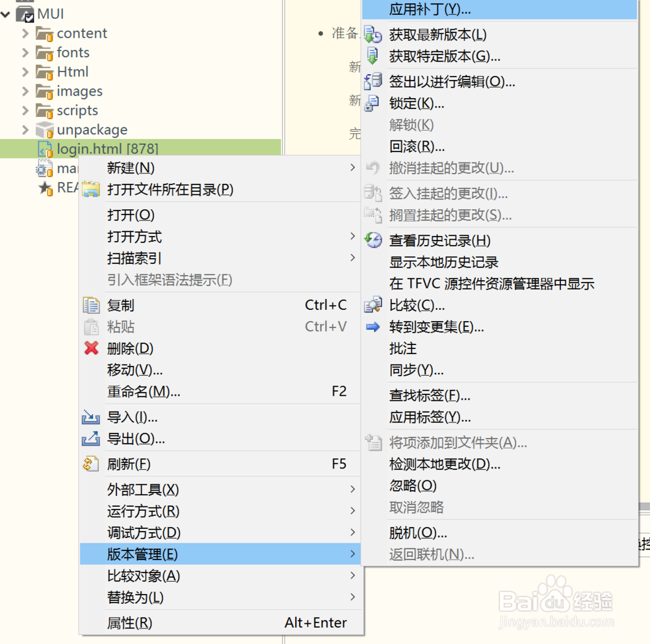Click the copy icon next to 复制
The image size is (650, 644).
click(91, 304)
